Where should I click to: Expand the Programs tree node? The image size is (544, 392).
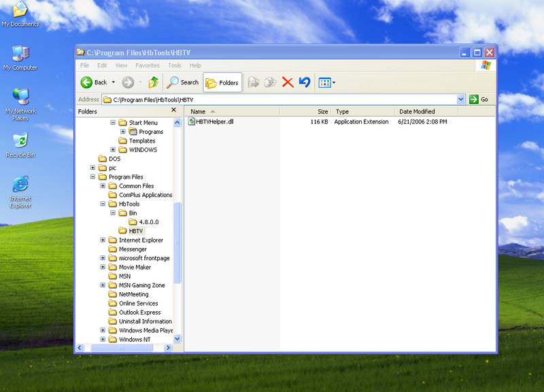point(123,132)
